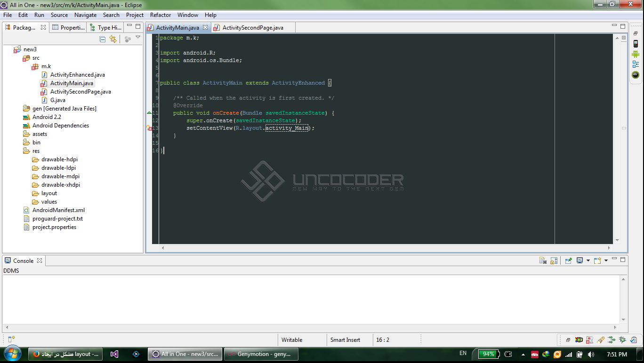Close the Package Explorer tab
The height and width of the screenshot is (363, 644).
pyautogui.click(x=43, y=27)
